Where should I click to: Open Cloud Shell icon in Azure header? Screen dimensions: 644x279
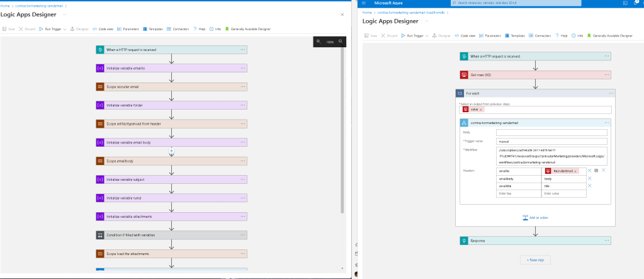[626, 3]
